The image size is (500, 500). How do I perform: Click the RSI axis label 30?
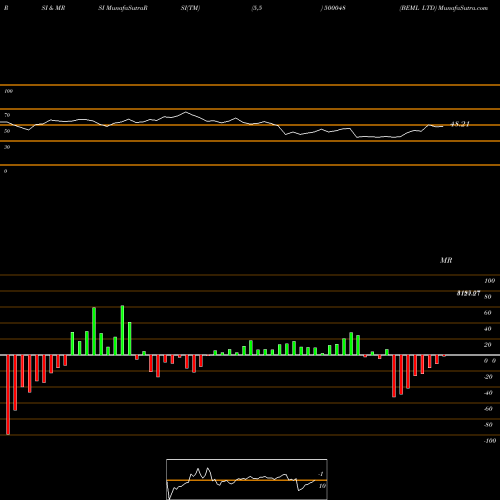click(x=7, y=147)
